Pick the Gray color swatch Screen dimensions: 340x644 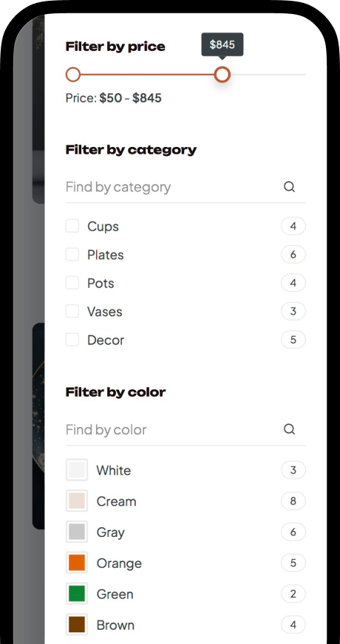tap(77, 532)
